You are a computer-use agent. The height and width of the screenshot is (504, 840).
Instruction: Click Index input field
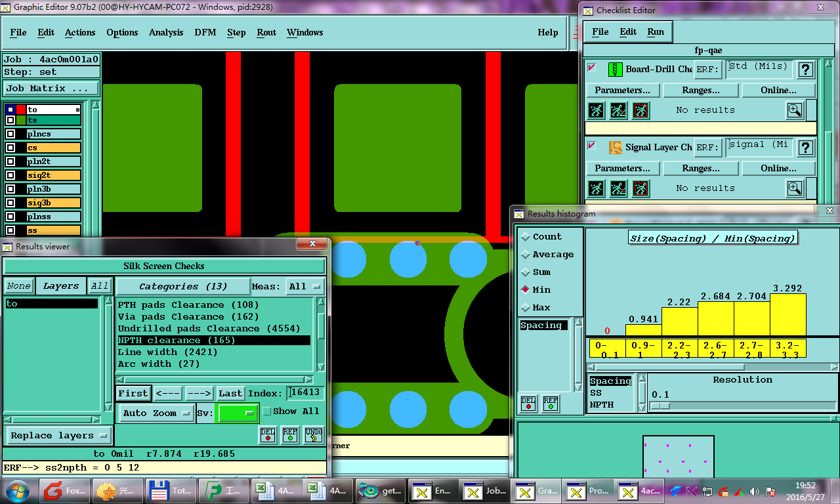point(306,392)
